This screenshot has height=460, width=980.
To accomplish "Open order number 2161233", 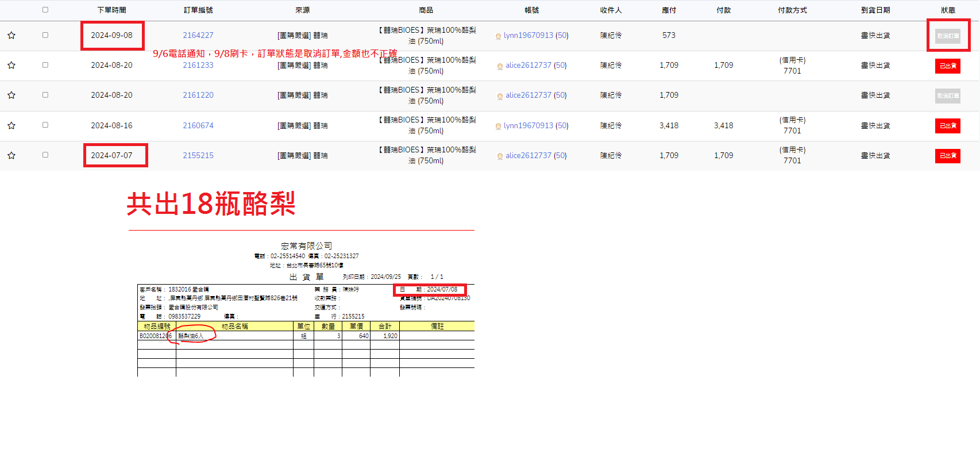I will click(198, 65).
